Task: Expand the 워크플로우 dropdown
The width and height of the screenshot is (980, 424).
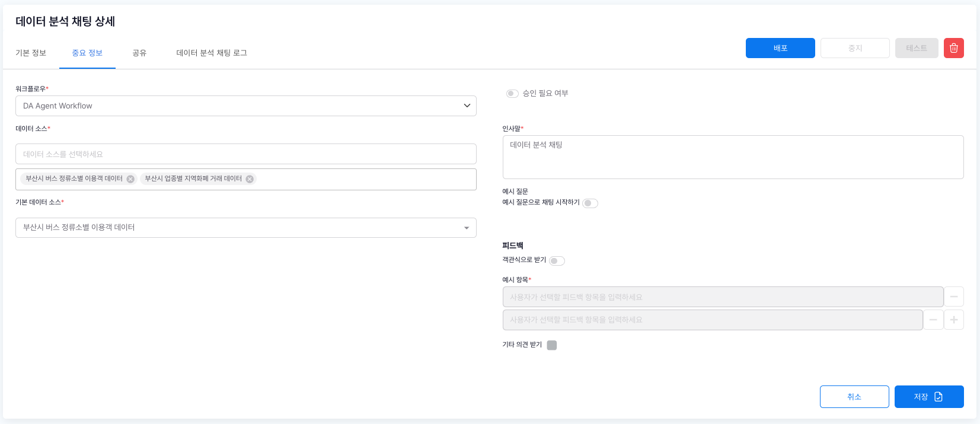Action: pyautogui.click(x=245, y=106)
